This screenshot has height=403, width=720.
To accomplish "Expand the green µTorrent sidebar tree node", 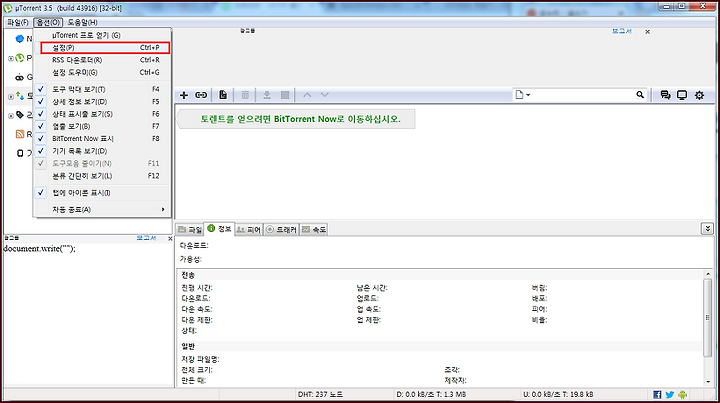I will click(x=11, y=58).
